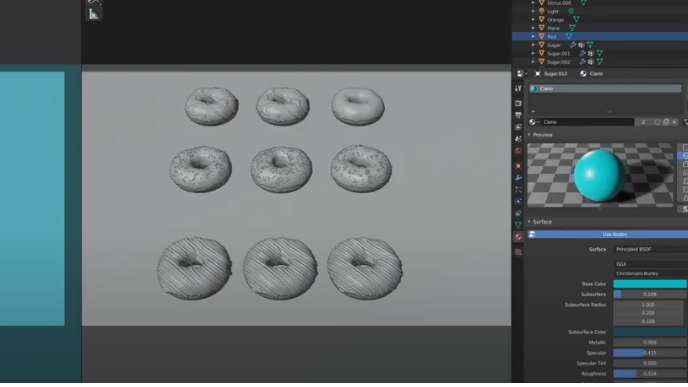Viewport: 688px width, 387px height.
Task: Open the GGX distribution dropdown
Action: pos(650,264)
